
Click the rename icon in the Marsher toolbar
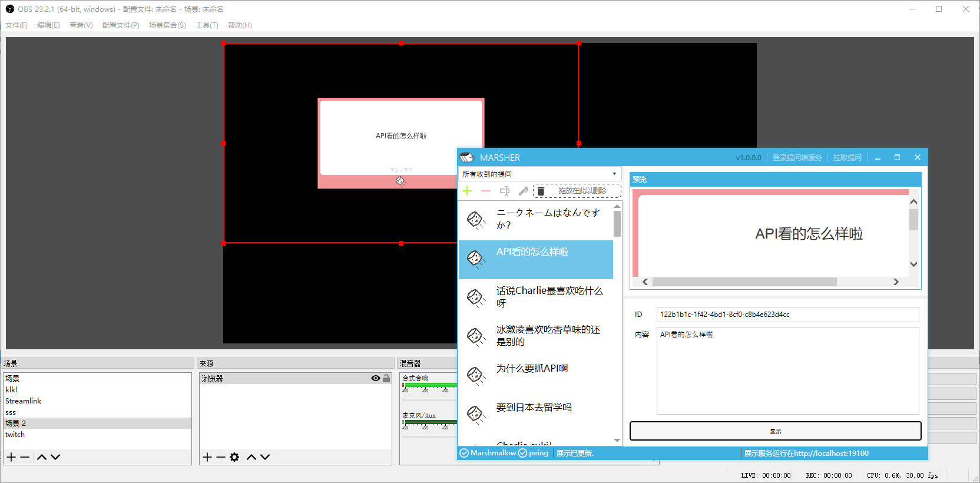505,191
